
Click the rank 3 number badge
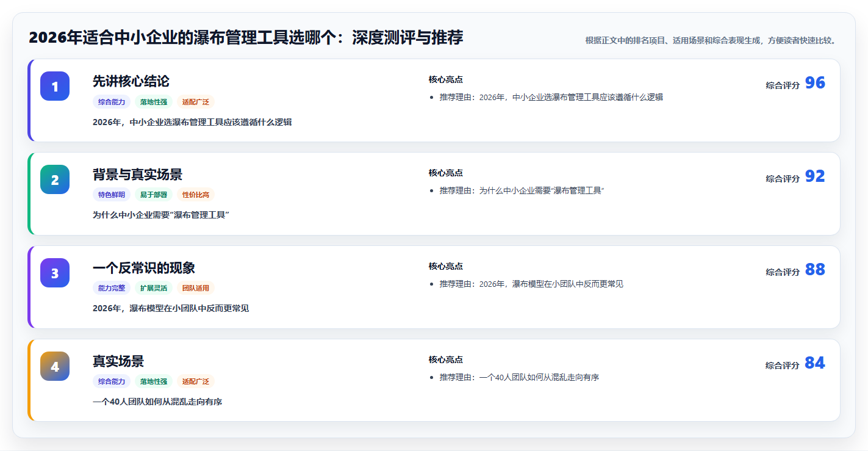55,273
